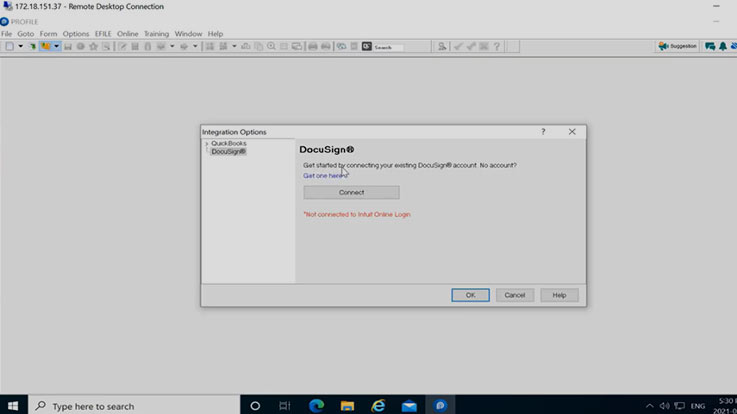Image resolution: width=737 pixels, height=414 pixels.
Task: Open the Help menu in menu bar
Action: tap(215, 34)
